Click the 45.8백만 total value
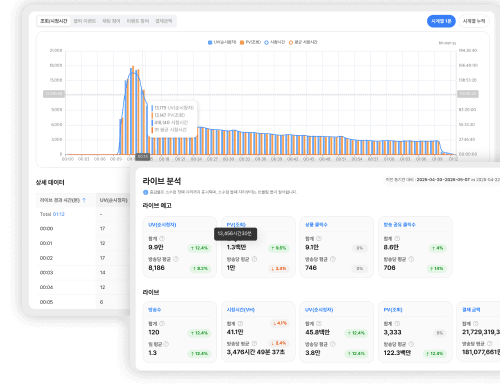Viewport: 500px width, 384px height. tap(317, 332)
